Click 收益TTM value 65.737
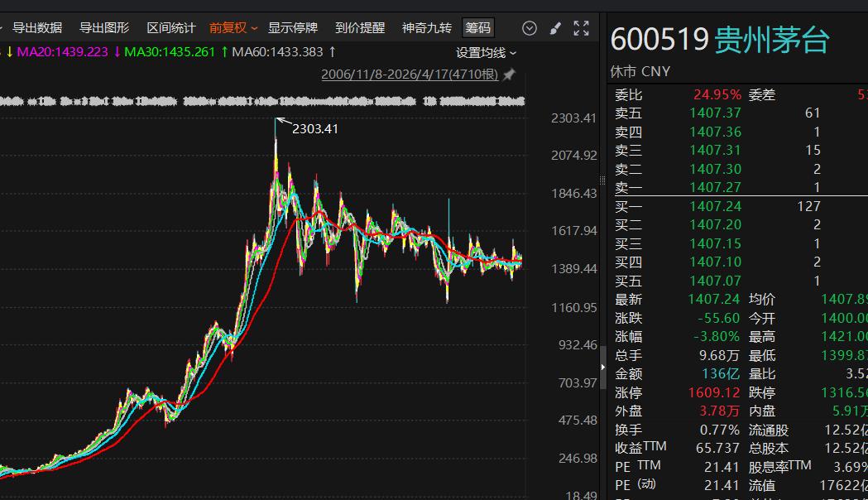 click(x=717, y=448)
